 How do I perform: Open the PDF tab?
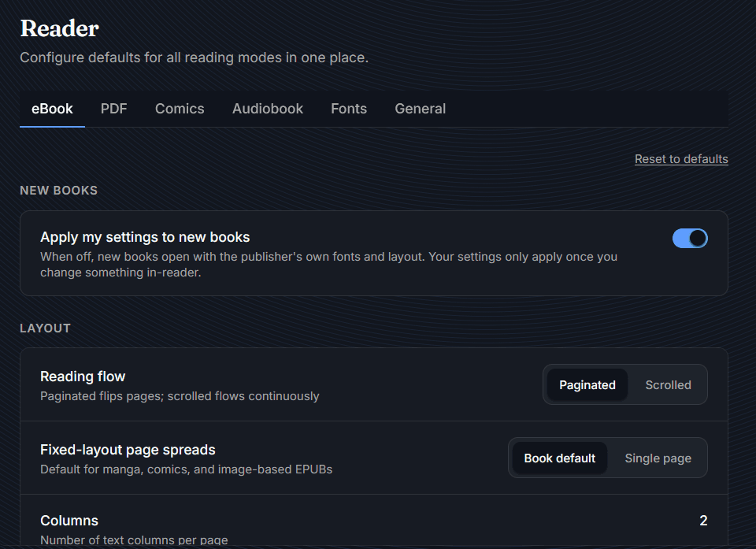coord(113,109)
